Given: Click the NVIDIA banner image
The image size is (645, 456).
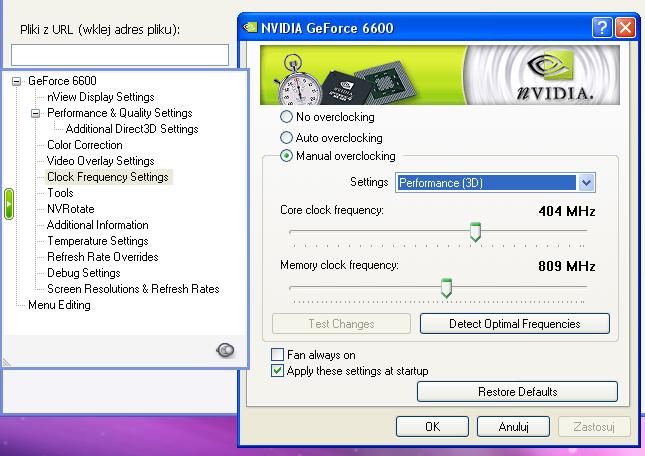Looking at the screenshot, I should [440, 75].
